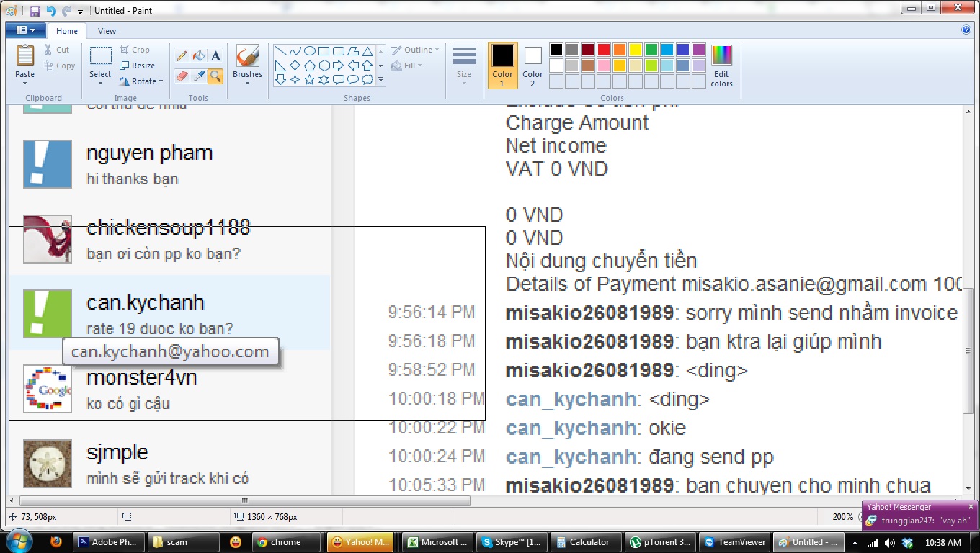Open the Paste options dropdown arrow
The height and width of the screenshot is (553, 980).
[24, 83]
